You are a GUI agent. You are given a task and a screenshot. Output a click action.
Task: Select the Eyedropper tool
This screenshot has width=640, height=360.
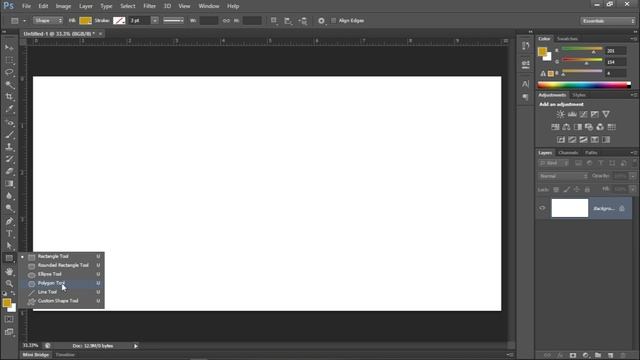pos(9,109)
